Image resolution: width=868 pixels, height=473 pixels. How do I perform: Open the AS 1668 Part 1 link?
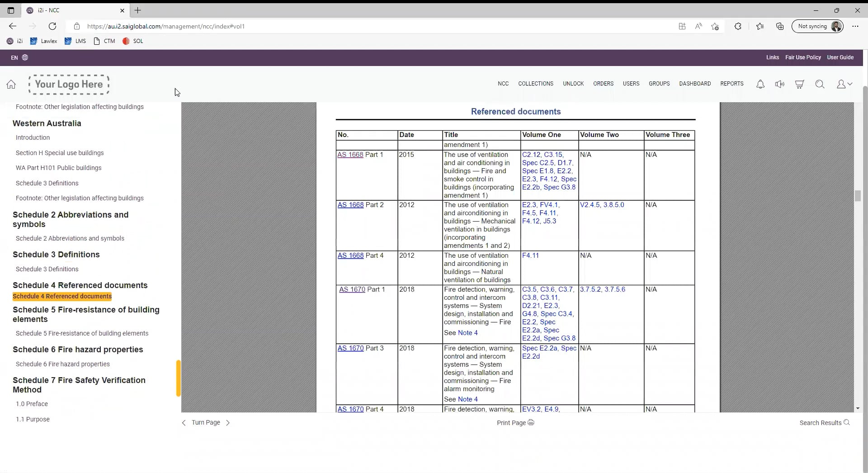pyautogui.click(x=350, y=155)
